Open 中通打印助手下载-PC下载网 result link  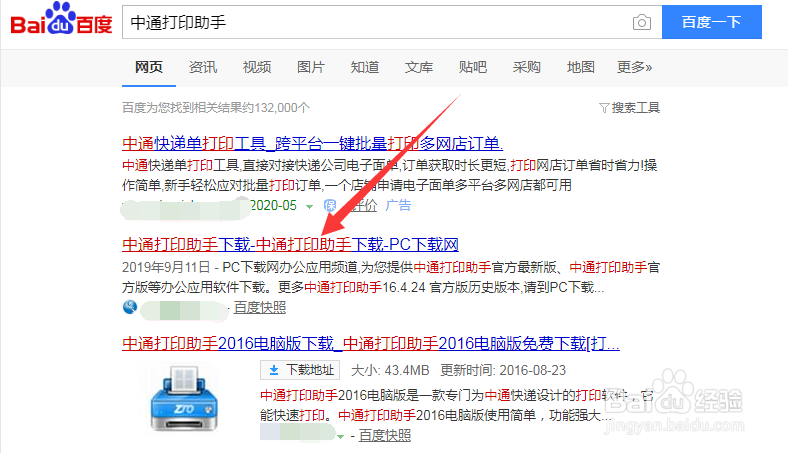(290, 245)
